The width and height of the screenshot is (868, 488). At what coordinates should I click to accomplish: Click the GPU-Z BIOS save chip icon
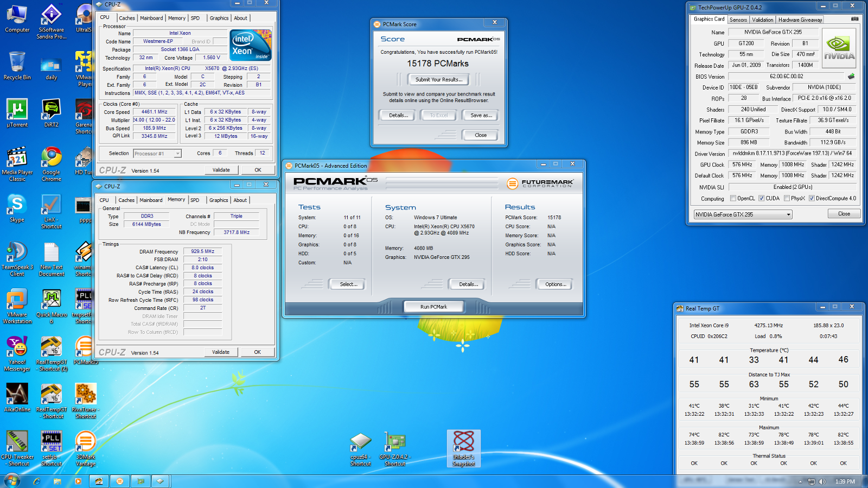point(851,77)
